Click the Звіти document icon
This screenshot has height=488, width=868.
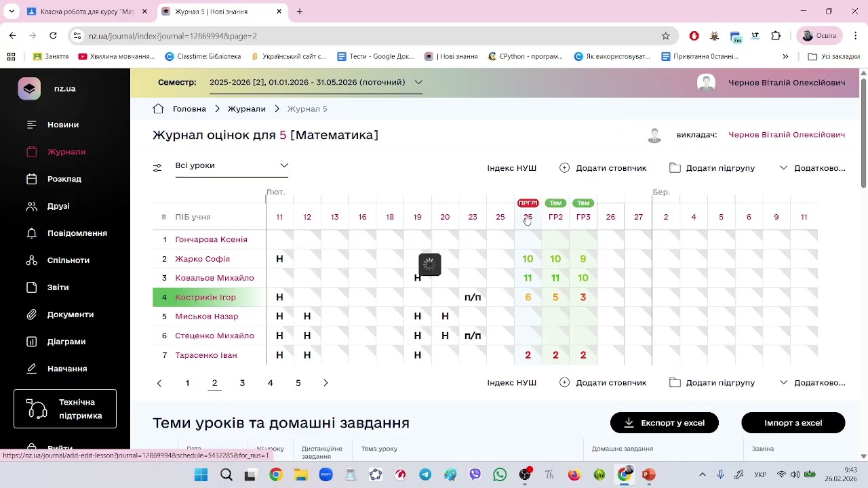(31, 287)
